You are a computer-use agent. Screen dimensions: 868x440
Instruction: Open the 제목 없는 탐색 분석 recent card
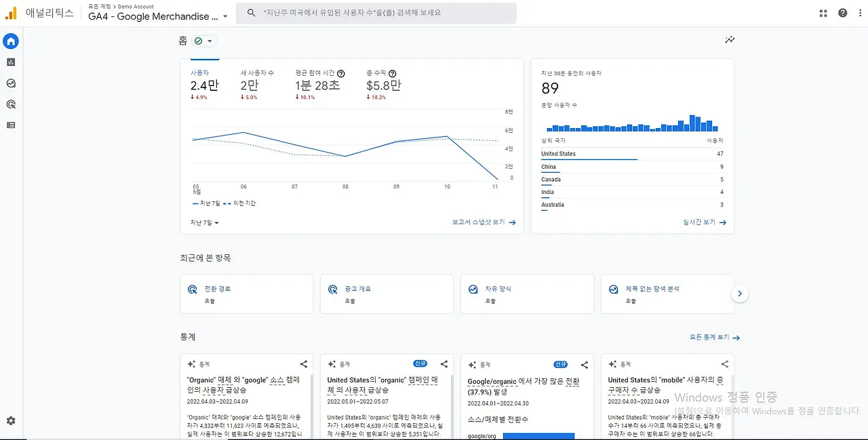coord(667,294)
